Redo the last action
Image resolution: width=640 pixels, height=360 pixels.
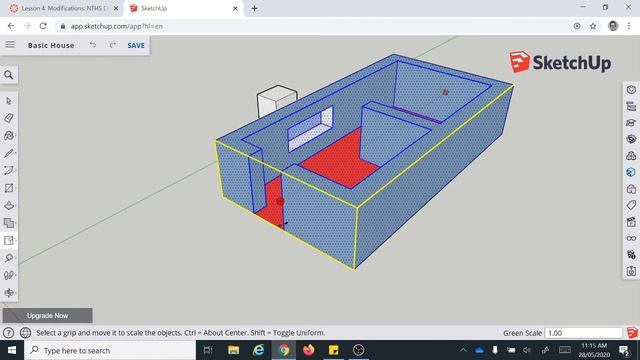[112, 45]
